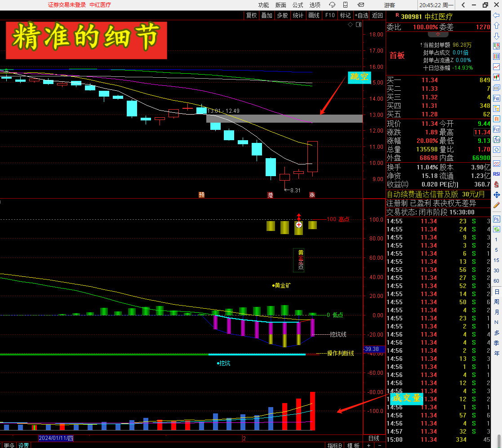Viewport: 502px width, 448px height.
Task: Click the back arrow icon in right sidebar
Action: [496, 15]
